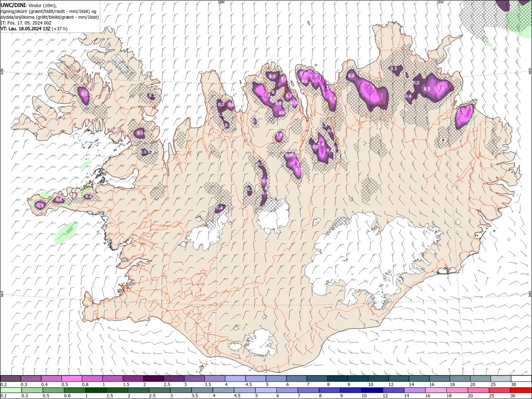Select the white swatch after 30 in upper legend

tap(521, 378)
